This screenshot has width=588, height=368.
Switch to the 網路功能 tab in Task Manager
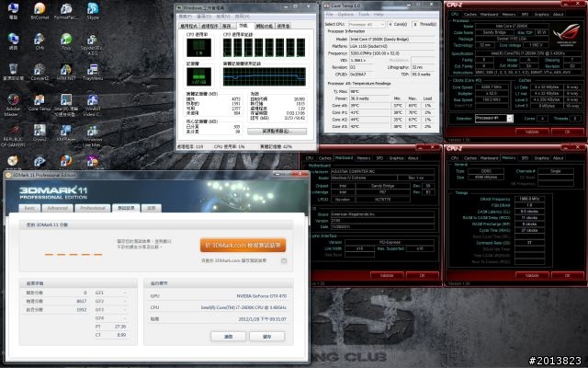click(265, 26)
